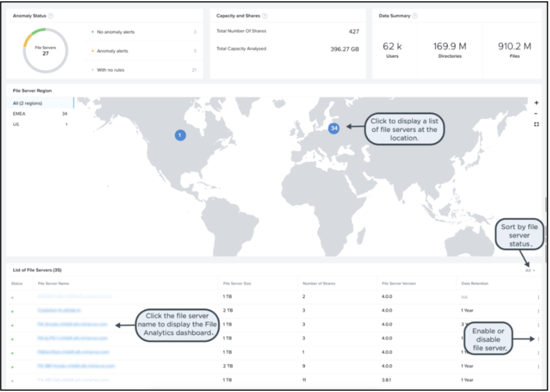This screenshot has height=392, width=550.
Task: Click the 910.2 M Files summary
Action: click(x=514, y=50)
